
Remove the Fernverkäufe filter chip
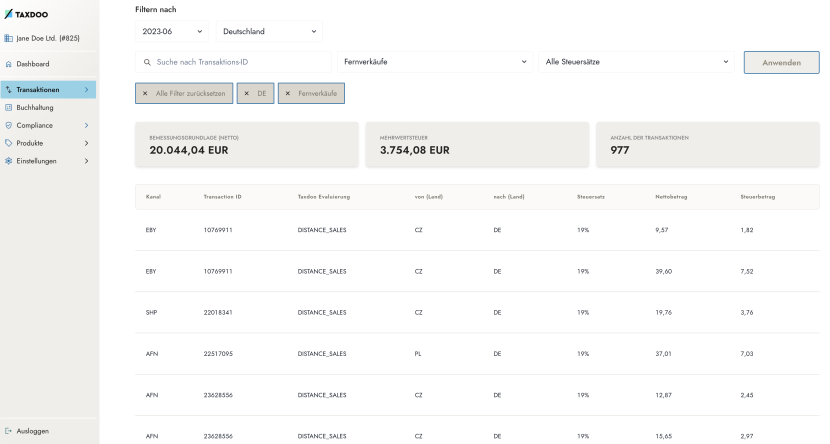(311, 93)
